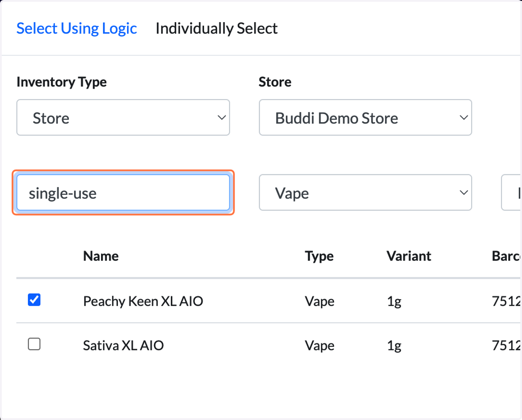Viewport: 522px width, 420px height.
Task: Switch to Select Using Logic tab
Action: [77, 29]
